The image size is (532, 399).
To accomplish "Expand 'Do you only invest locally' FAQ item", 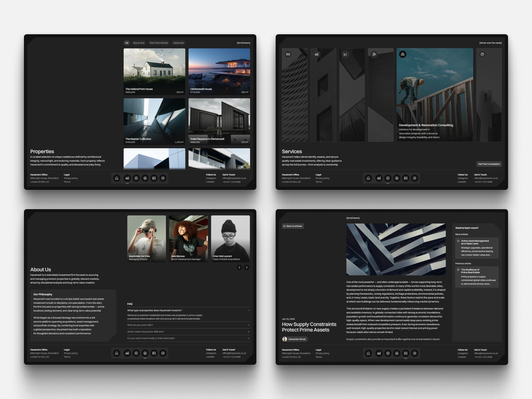I will [x=248, y=338].
